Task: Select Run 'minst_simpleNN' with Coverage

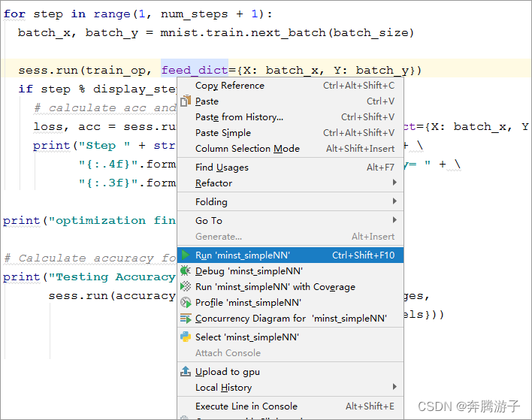Action: pos(291,287)
